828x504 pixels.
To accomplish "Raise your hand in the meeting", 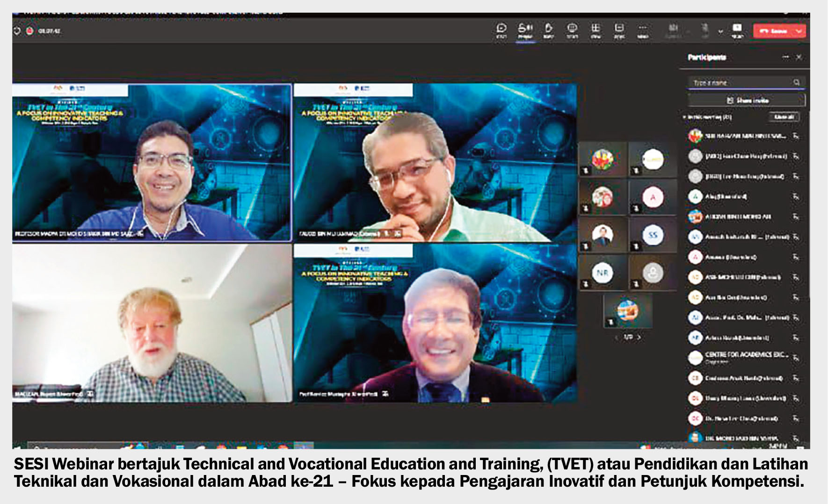I will point(549,30).
